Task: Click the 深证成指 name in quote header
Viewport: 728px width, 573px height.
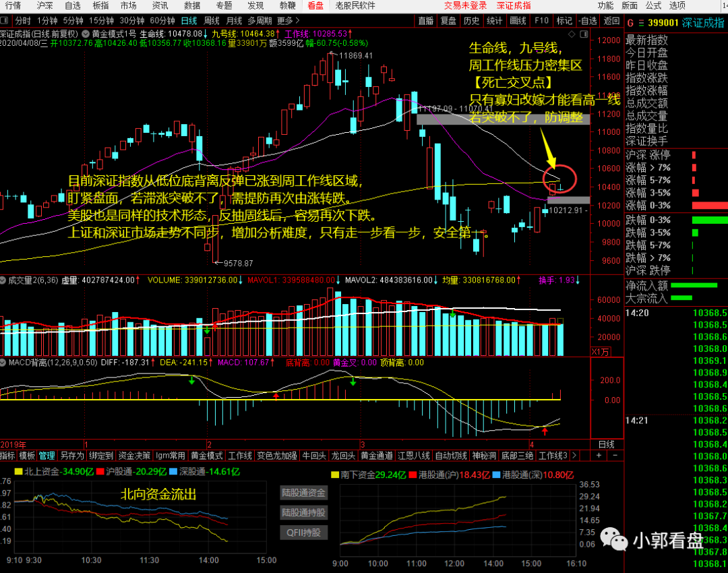Action: [703, 23]
